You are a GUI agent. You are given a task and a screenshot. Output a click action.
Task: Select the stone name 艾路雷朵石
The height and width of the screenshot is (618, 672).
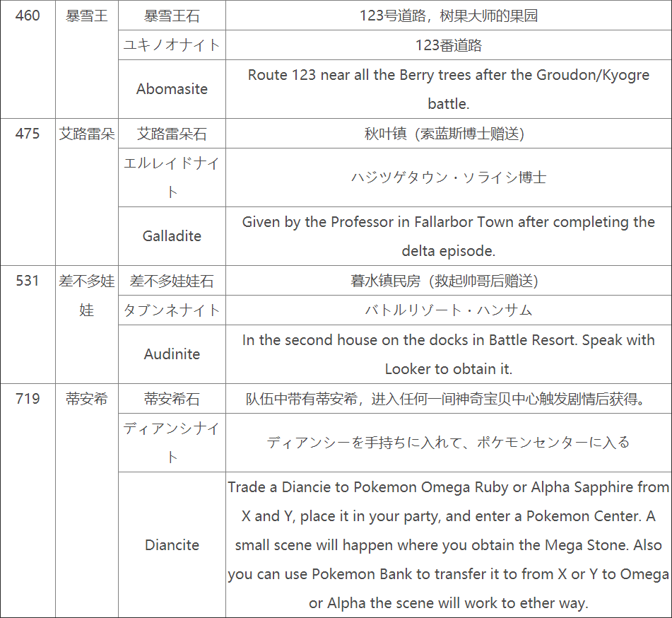point(172,134)
